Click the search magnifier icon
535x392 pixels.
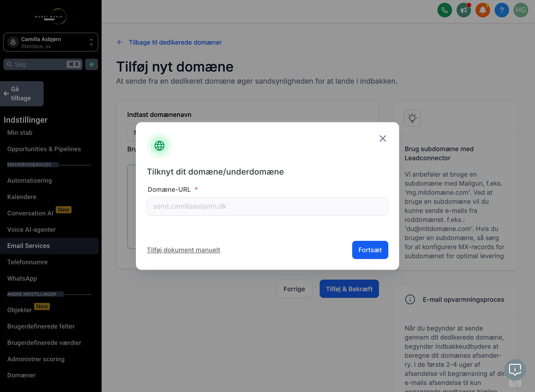pyautogui.click(x=9, y=64)
